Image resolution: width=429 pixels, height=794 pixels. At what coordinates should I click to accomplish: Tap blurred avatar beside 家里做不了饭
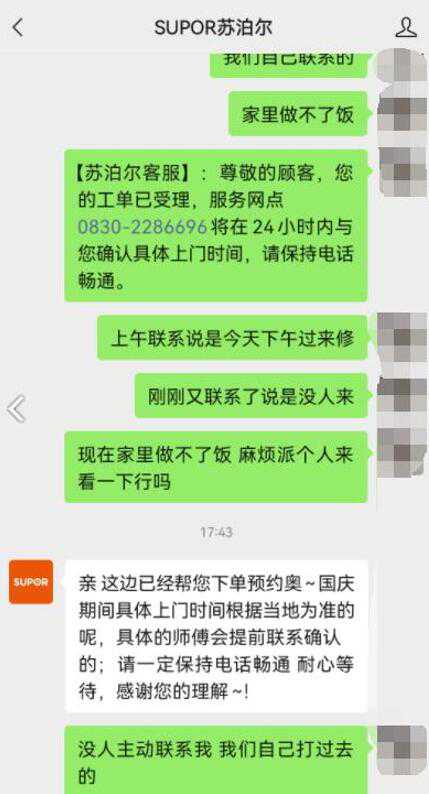tap(403, 113)
